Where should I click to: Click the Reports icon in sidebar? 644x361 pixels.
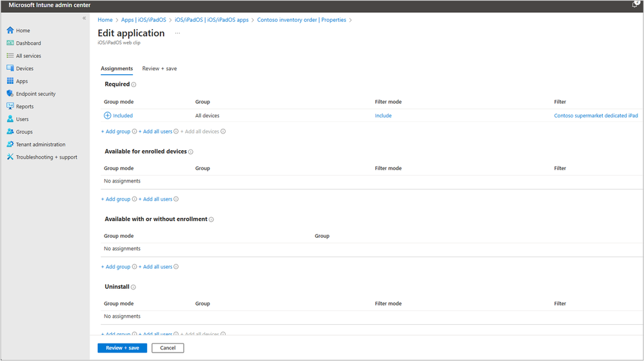pos(10,106)
